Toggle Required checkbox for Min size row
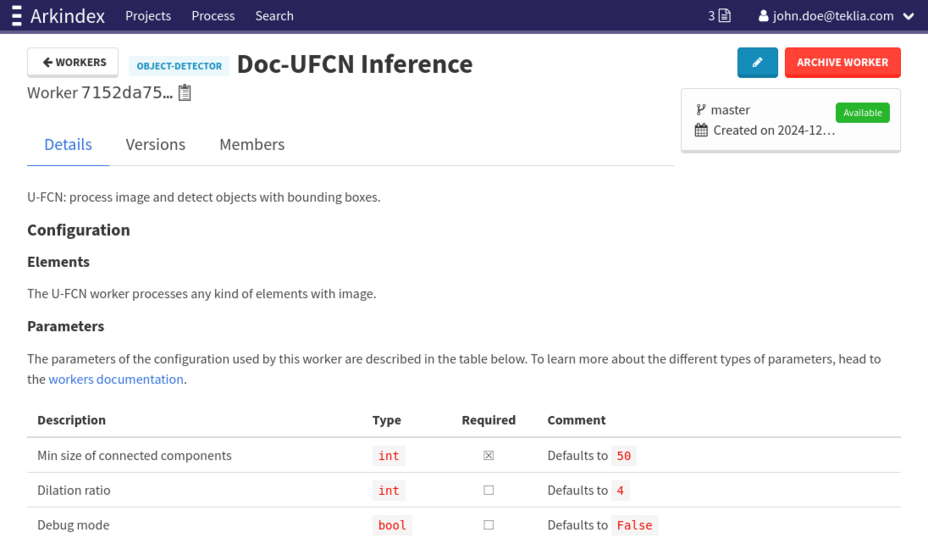The width and height of the screenshot is (928, 538). (488, 456)
